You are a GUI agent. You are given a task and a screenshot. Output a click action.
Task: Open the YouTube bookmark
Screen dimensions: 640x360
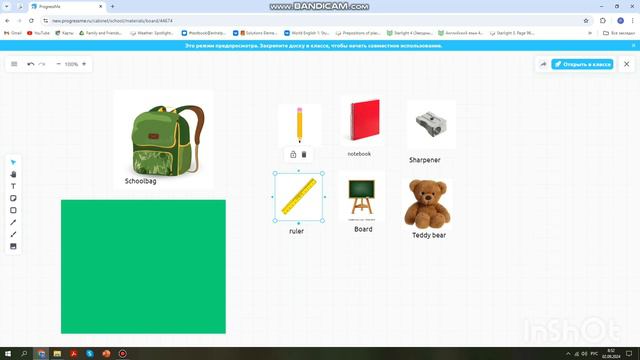(x=38, y=33)
